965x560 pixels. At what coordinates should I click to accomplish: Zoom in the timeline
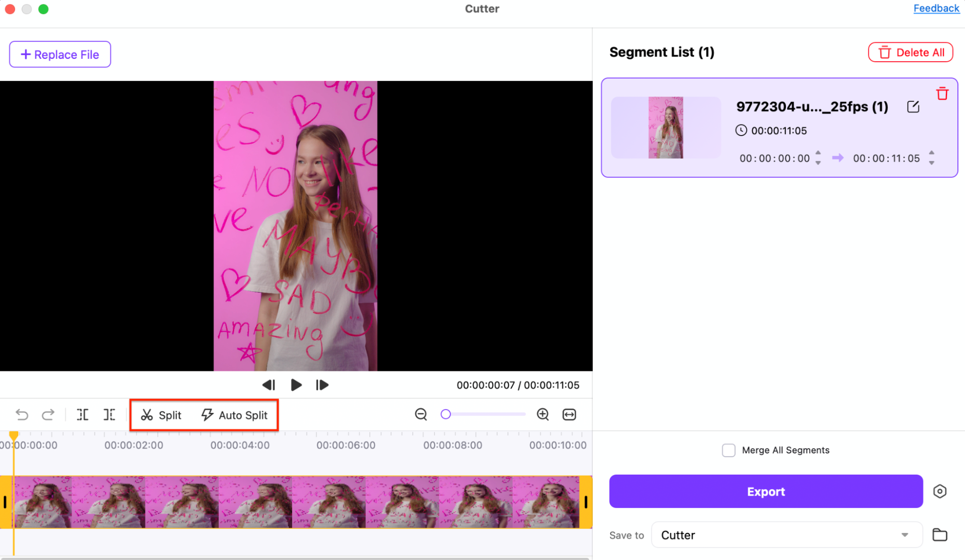543,414
